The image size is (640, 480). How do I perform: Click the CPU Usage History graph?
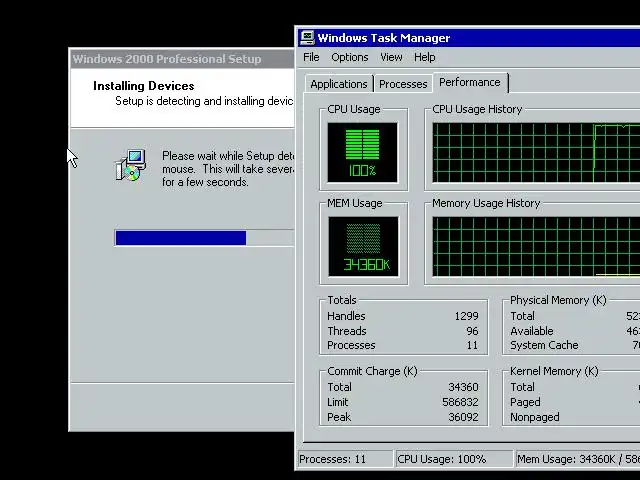(x=536, y=153)
